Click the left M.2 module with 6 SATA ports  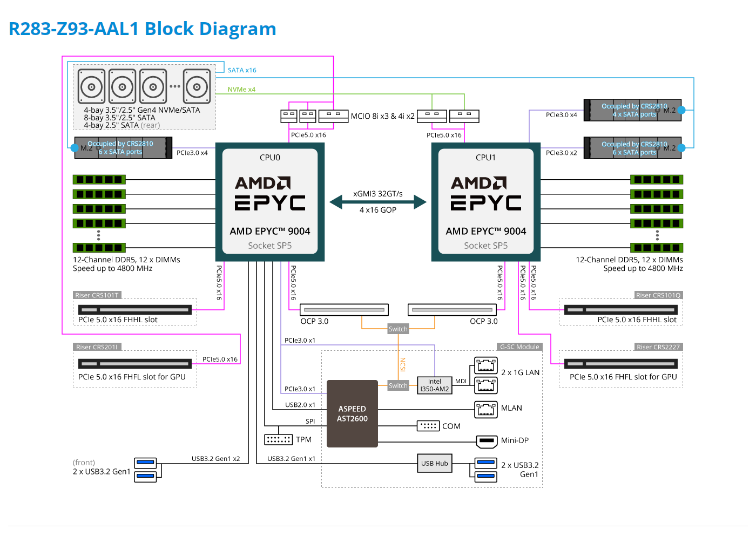(123, 148)
